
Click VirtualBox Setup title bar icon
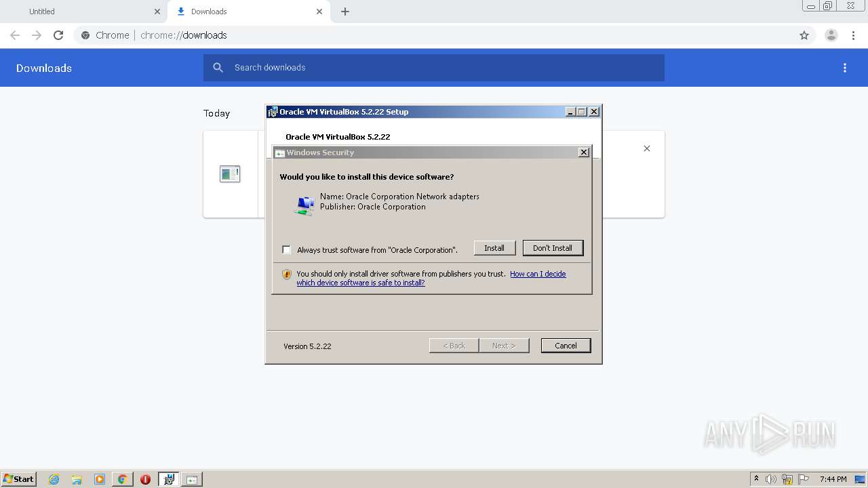pyautogui.click(x=273, y=112)
